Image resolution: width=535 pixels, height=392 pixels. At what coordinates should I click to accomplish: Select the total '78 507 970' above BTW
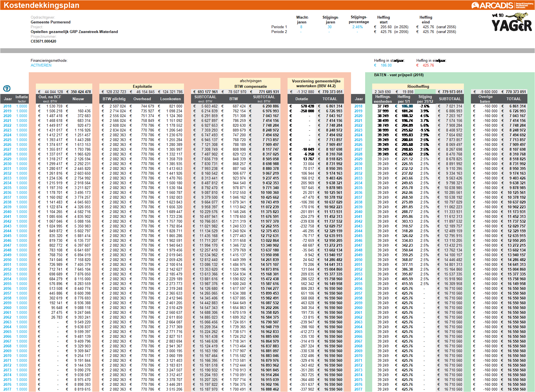[x=237, y=92]
